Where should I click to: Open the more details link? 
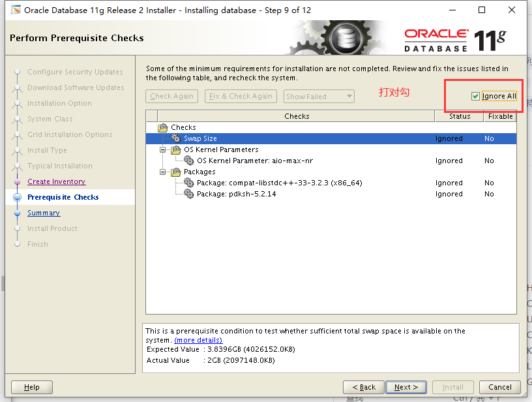[x=198, y=339]
